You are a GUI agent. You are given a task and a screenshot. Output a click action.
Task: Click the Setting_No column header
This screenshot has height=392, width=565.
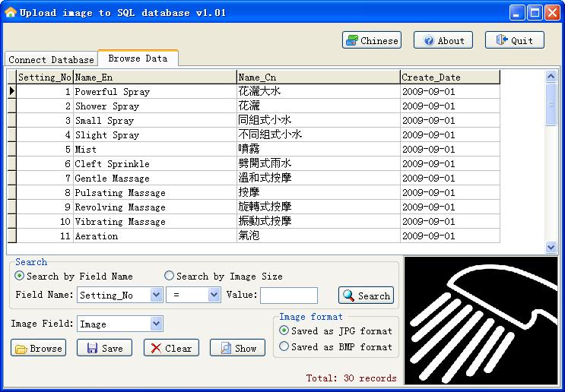point(45,77)
